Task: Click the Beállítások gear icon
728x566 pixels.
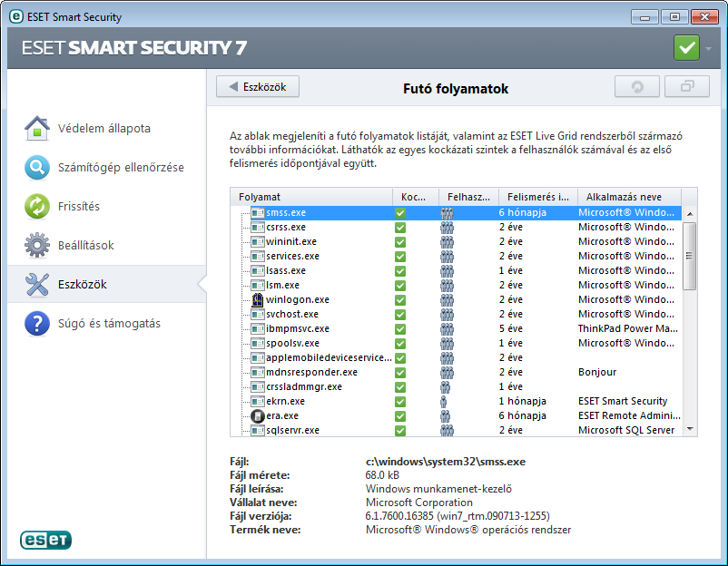Action: [36, 245]
